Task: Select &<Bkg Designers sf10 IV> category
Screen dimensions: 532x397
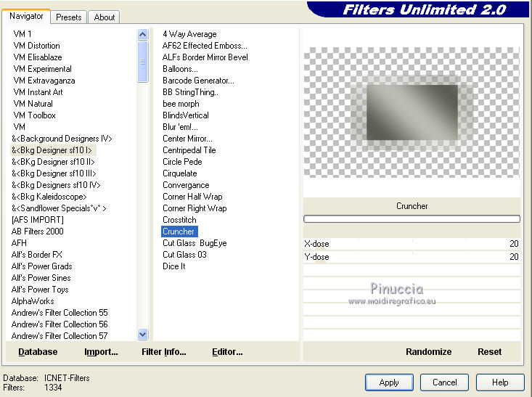Action: 56,185
